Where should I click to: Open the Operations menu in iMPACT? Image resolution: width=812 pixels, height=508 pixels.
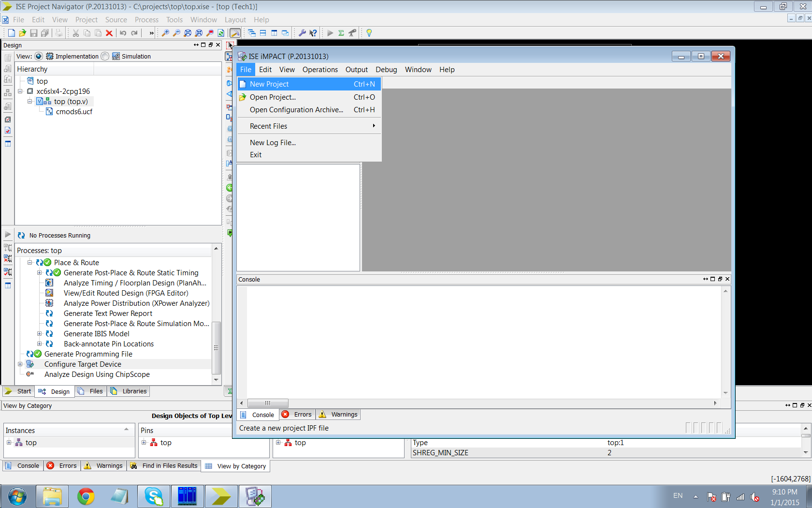coord(320,70)
